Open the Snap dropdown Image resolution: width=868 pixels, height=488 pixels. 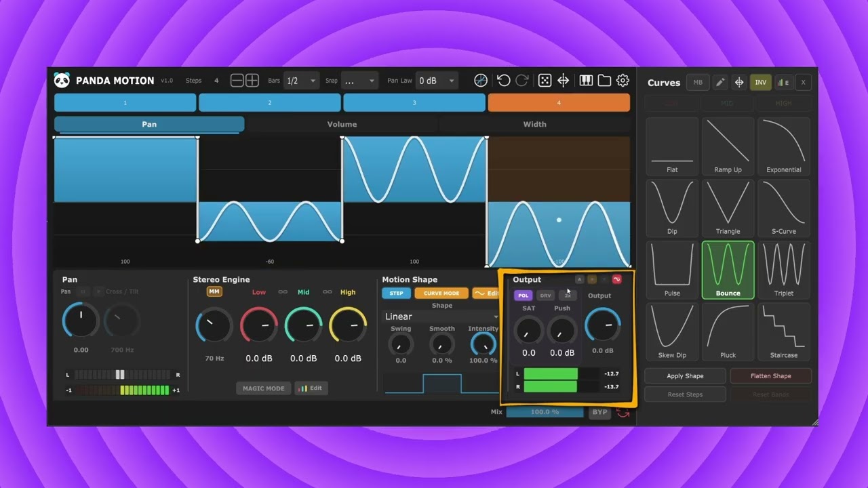coord(359,81)
